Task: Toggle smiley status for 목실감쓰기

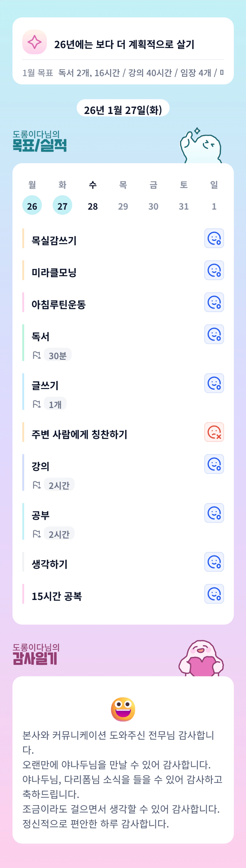Action: pyautogui.click(x=214, y=239)
